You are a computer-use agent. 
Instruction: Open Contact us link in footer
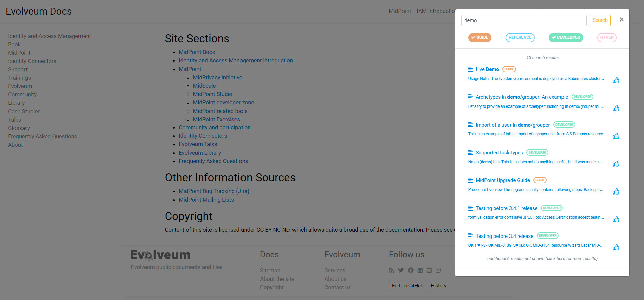click(338, 287)
